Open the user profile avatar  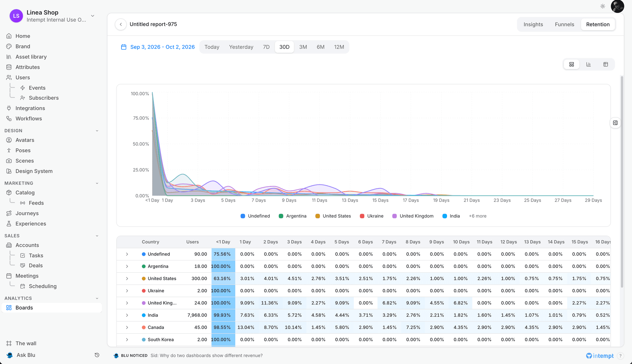(618, 6)
